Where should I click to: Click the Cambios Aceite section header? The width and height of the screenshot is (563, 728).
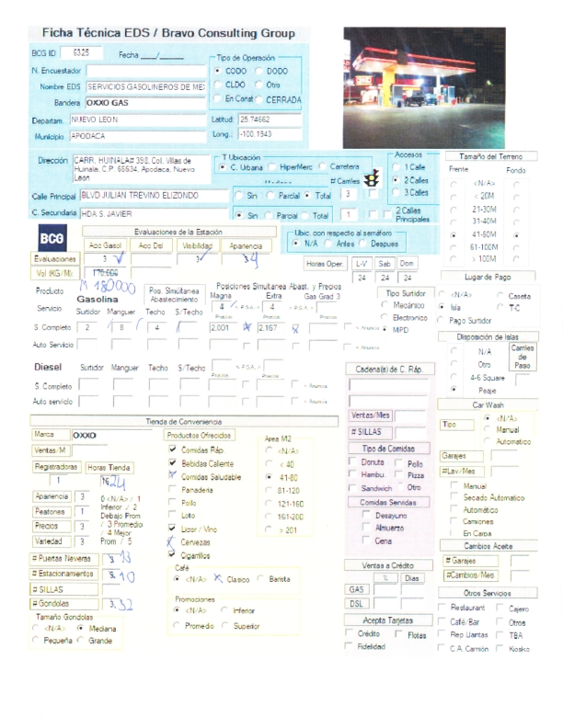488,545
